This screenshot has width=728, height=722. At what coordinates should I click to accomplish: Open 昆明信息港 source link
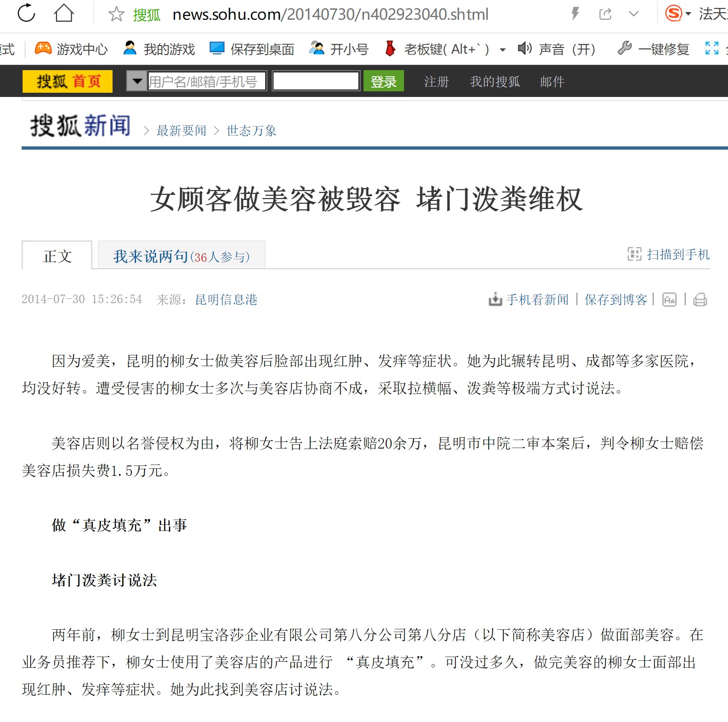pyautogui.click(x=226, y=299)
